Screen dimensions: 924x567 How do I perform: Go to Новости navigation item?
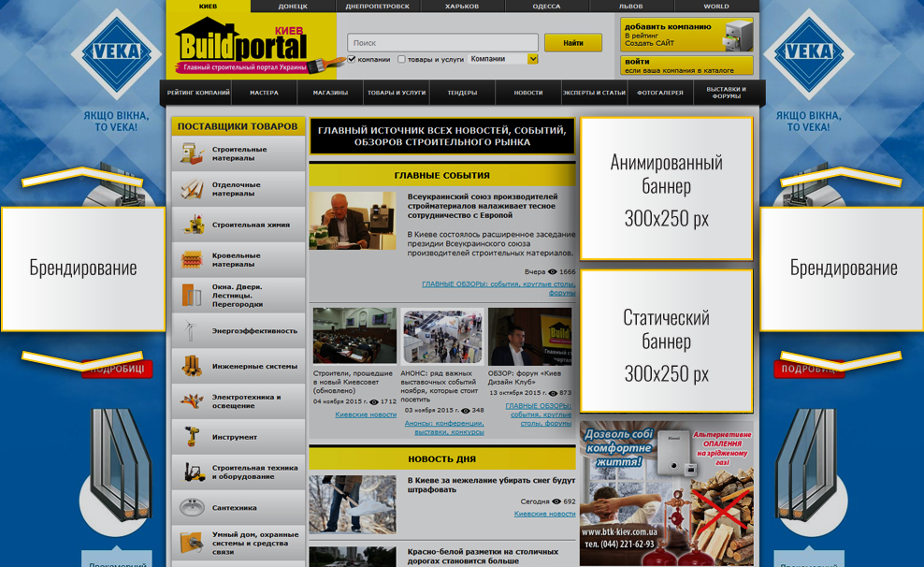point(528,93)
